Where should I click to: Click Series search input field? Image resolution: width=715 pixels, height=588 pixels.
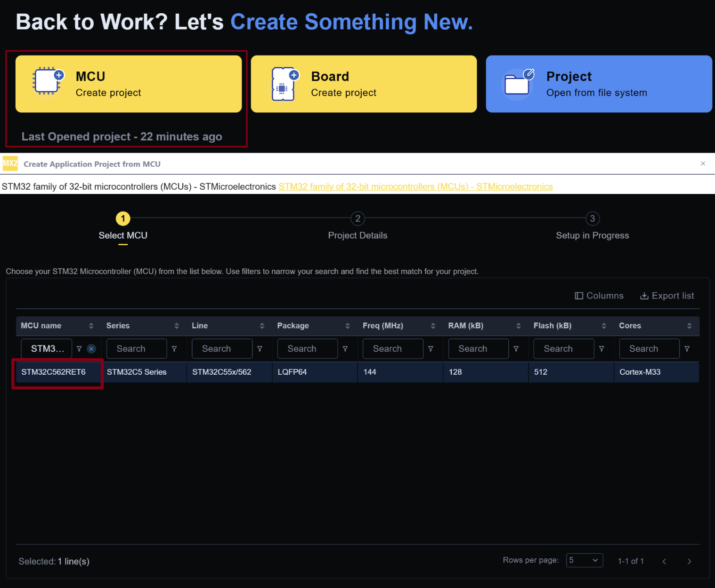[137, 349]
